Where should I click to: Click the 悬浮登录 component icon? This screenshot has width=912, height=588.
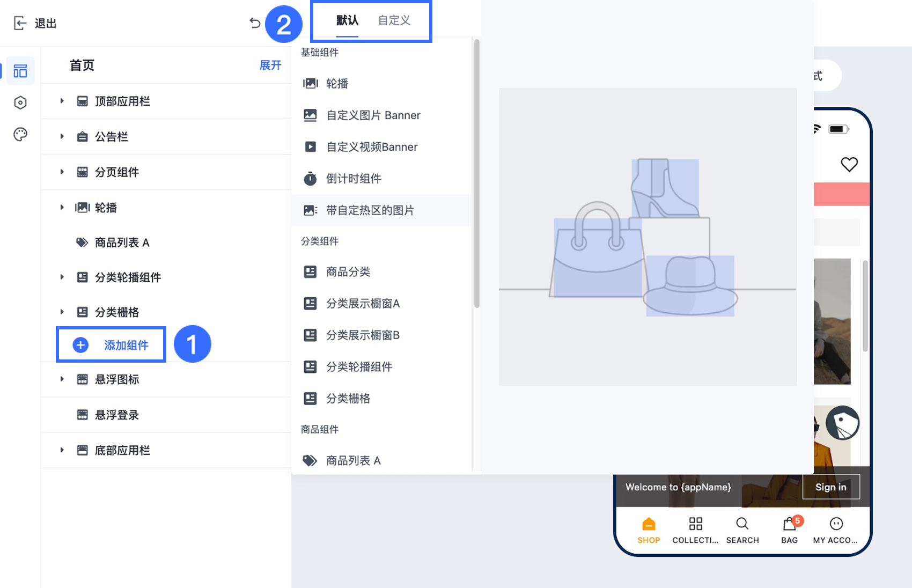tap(82, 415)
